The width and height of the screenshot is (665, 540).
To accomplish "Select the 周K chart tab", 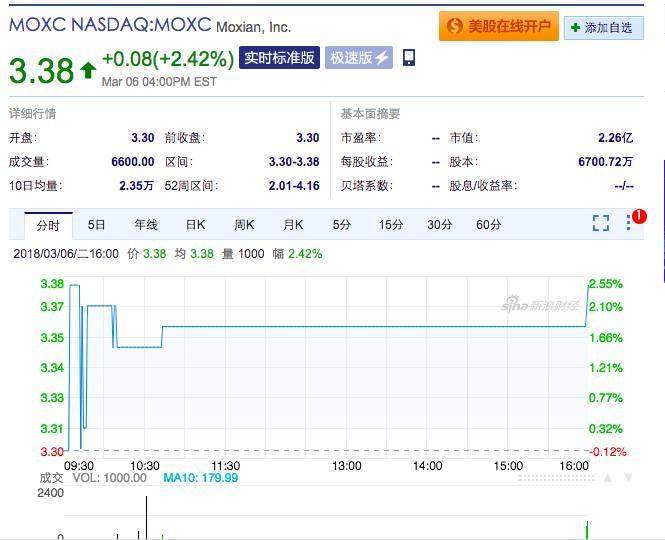I will pyautogui.click(x=244, y=224).
